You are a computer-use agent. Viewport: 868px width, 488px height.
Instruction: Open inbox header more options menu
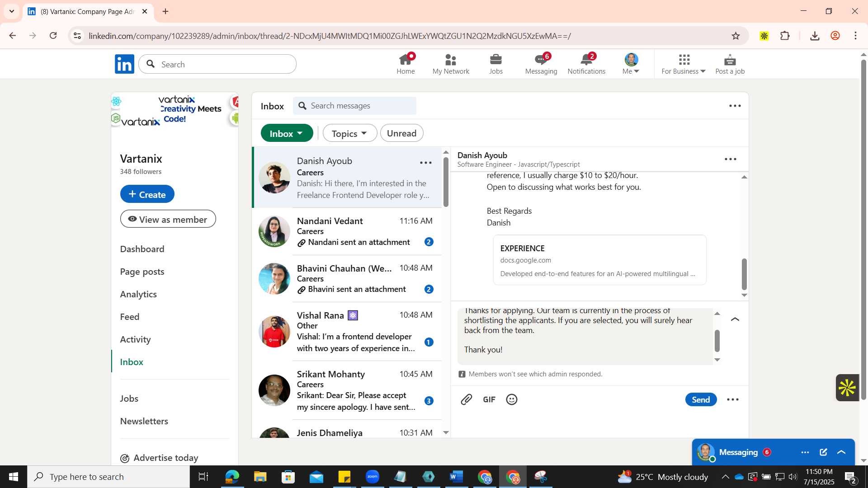[735, 106]
